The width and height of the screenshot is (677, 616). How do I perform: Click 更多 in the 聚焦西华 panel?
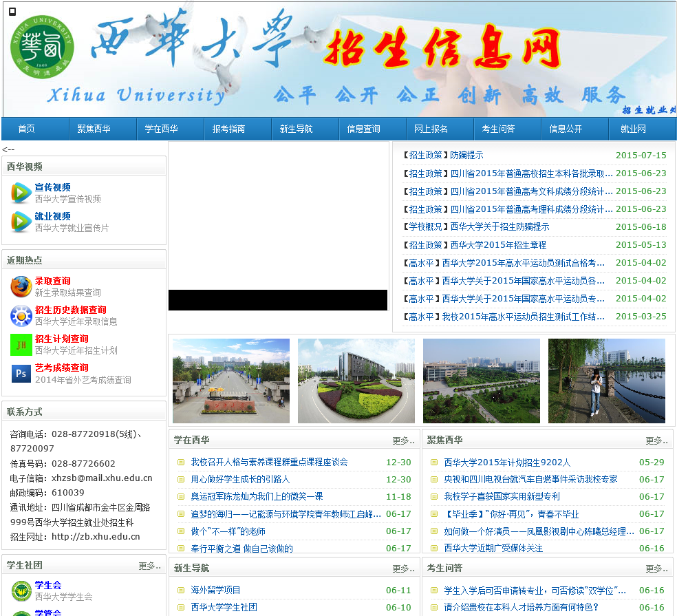pos(656,440)
